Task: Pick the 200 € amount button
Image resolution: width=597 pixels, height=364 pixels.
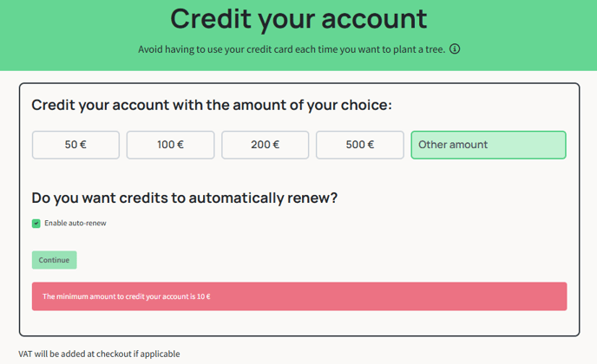Action: [265, 145]
